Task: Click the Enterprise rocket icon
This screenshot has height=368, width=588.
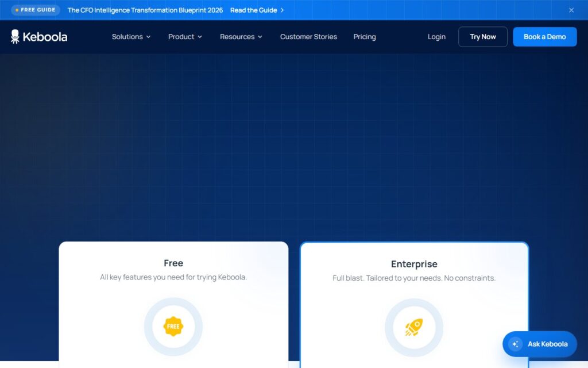Action: 414,327
